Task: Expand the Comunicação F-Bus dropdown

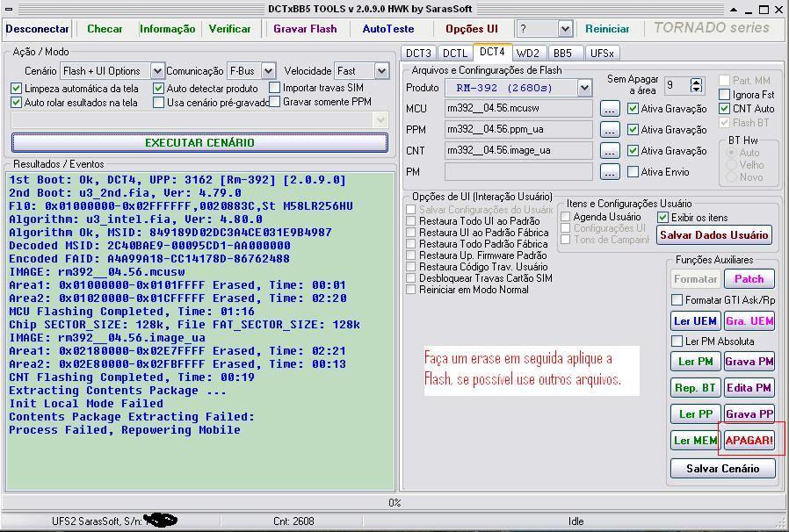Action: pos(268,71)
